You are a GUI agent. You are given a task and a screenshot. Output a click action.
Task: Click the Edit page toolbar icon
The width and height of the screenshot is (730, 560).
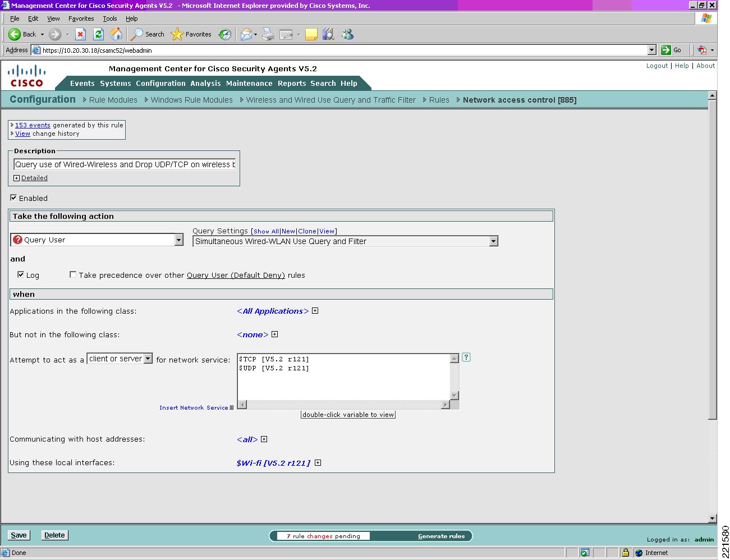[x=286, y=35]
